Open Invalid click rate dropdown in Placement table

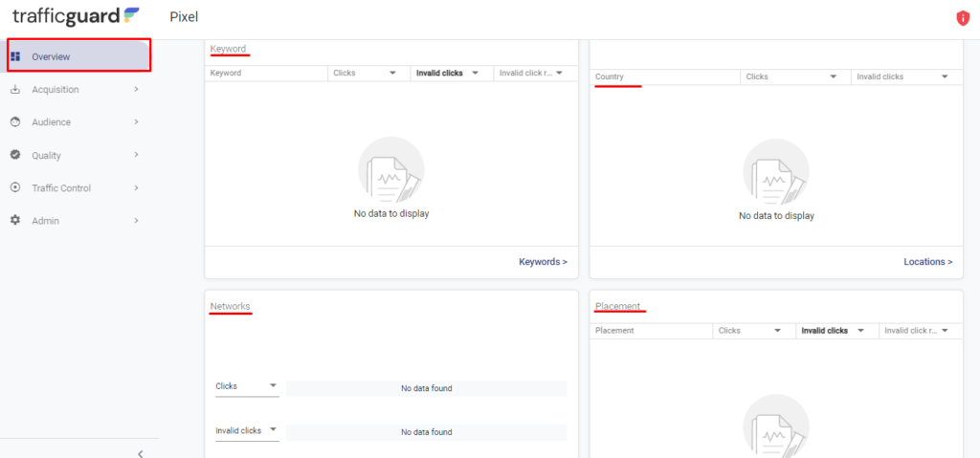tap(945, 331)
